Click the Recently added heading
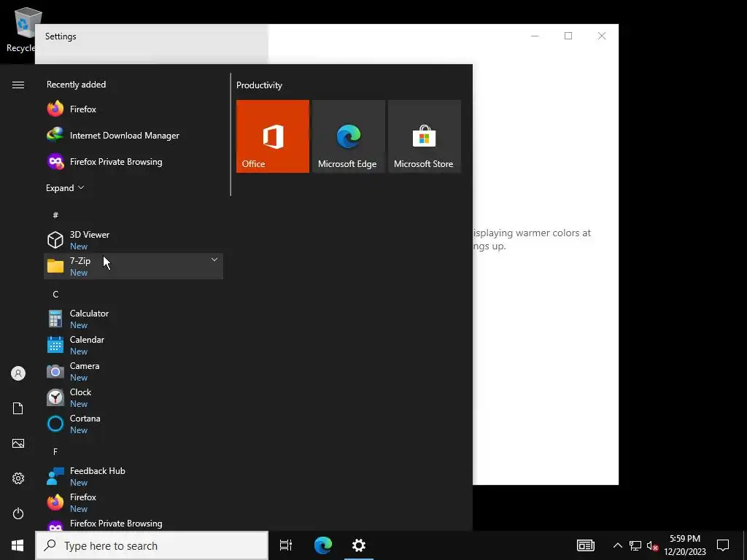This screenshot has width=747, height=560. pyautogui.click(x=76, y=85)
